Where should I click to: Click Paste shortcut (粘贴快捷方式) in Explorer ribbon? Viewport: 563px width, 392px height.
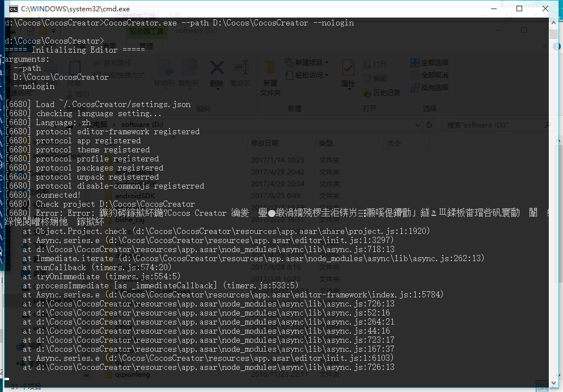coord(119,75)
